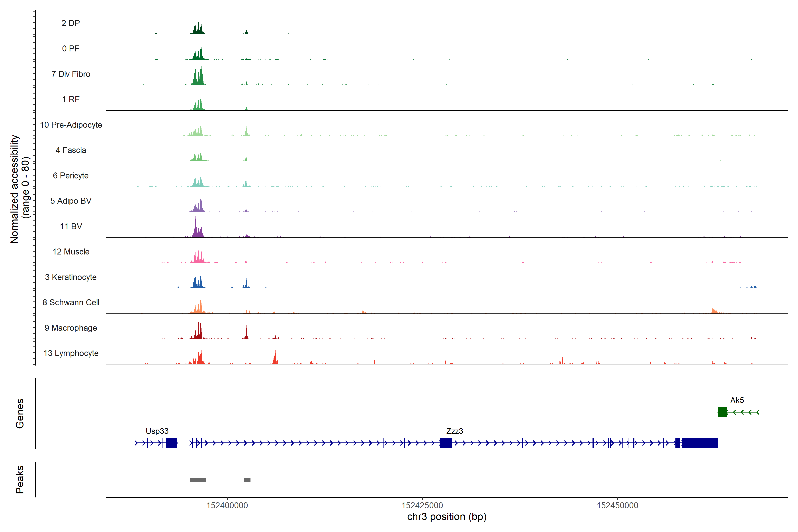The height and width of the screenshot is (532, 798).
Task: Click the wider gray peak bar
Action: (x=198, y=480)
